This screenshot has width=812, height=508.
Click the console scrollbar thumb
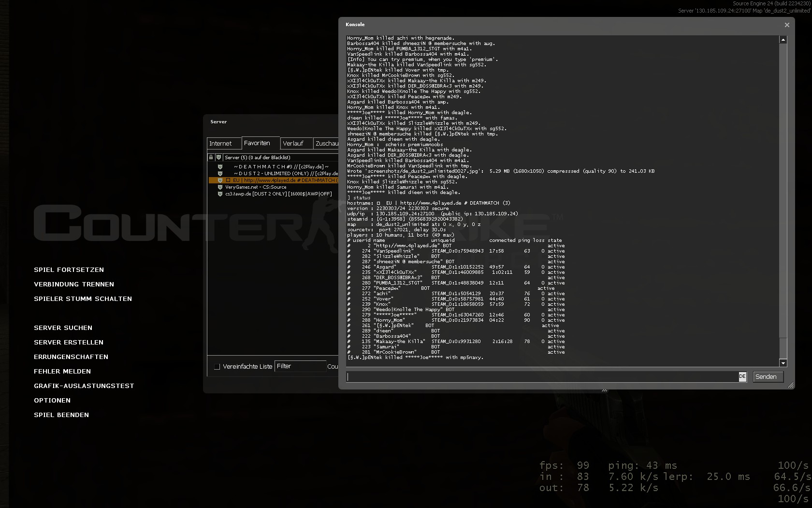click(783, 348)
